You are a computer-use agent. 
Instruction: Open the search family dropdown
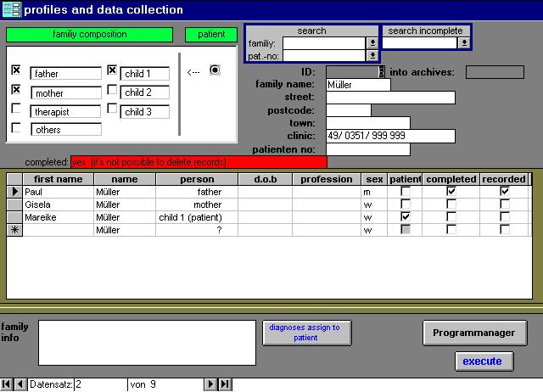coord(372,42)
